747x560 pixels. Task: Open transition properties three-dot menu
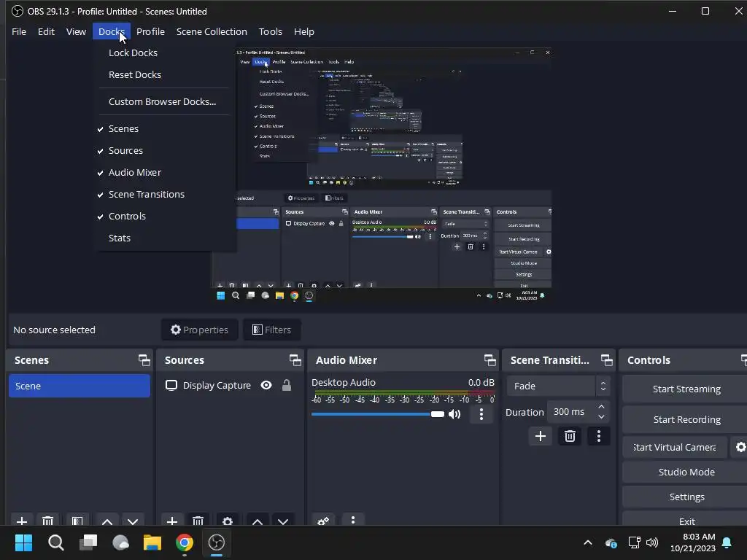click(x=599, y=436)
